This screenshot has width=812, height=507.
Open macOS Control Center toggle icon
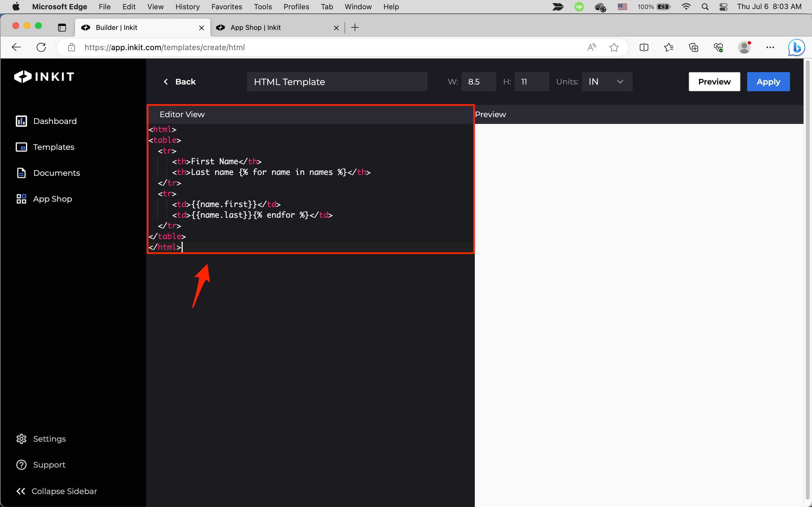(x=723, y=7)
